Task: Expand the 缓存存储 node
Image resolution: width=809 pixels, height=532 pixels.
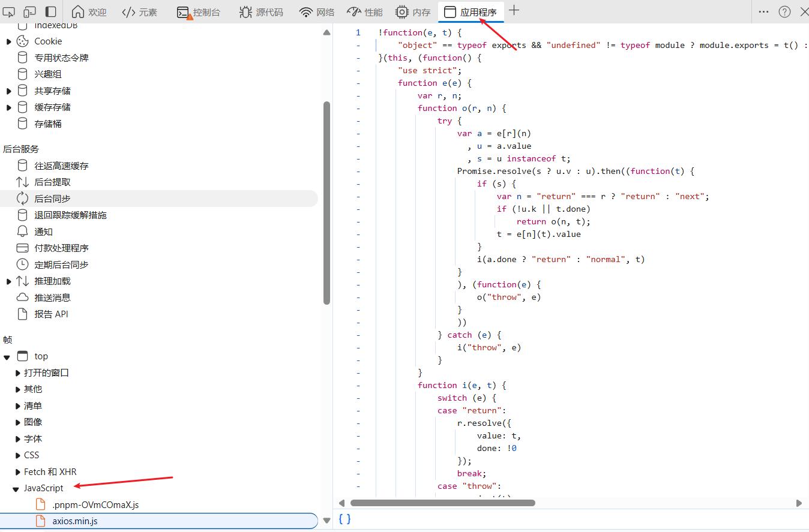Action: [x=8, y=107]
